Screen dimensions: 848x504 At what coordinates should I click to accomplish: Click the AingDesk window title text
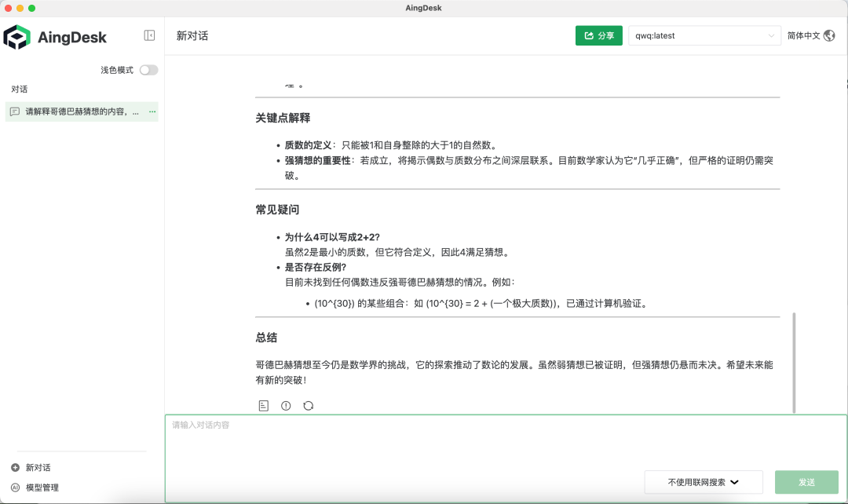pyautogui.click(x=423, y=8)
